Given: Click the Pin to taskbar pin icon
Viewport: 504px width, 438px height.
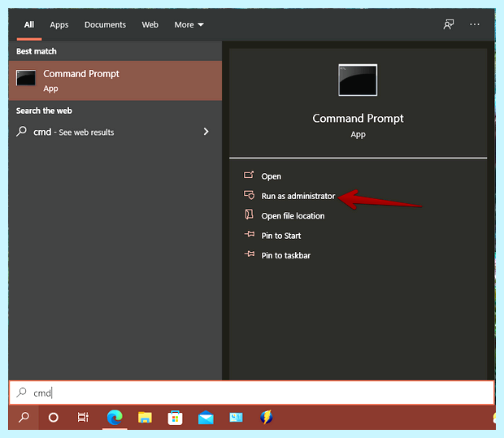Looking at the screenshot, I should pyautogui.click(x=249, y=254).
